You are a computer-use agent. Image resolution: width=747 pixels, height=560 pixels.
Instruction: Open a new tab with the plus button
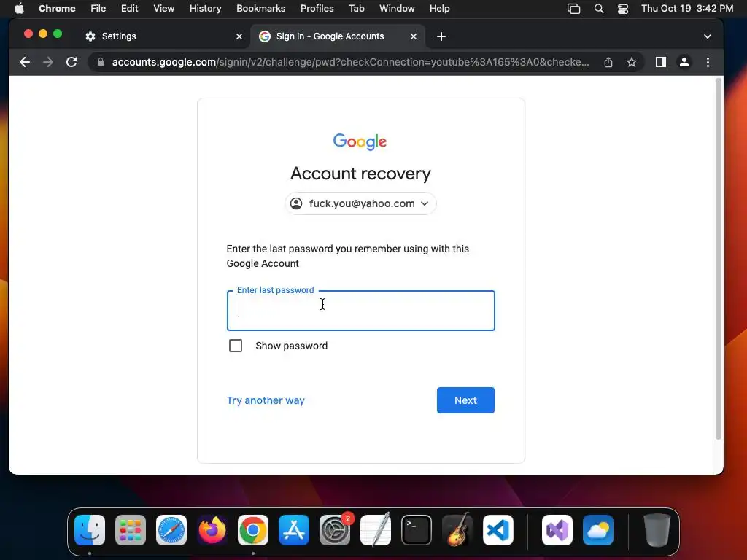(441, 36)
